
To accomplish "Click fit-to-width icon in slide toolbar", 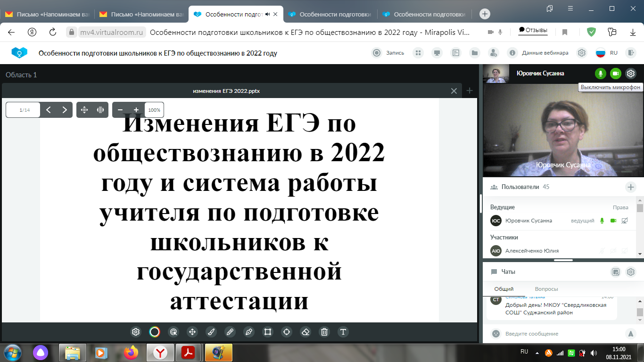I will point(100,110).
